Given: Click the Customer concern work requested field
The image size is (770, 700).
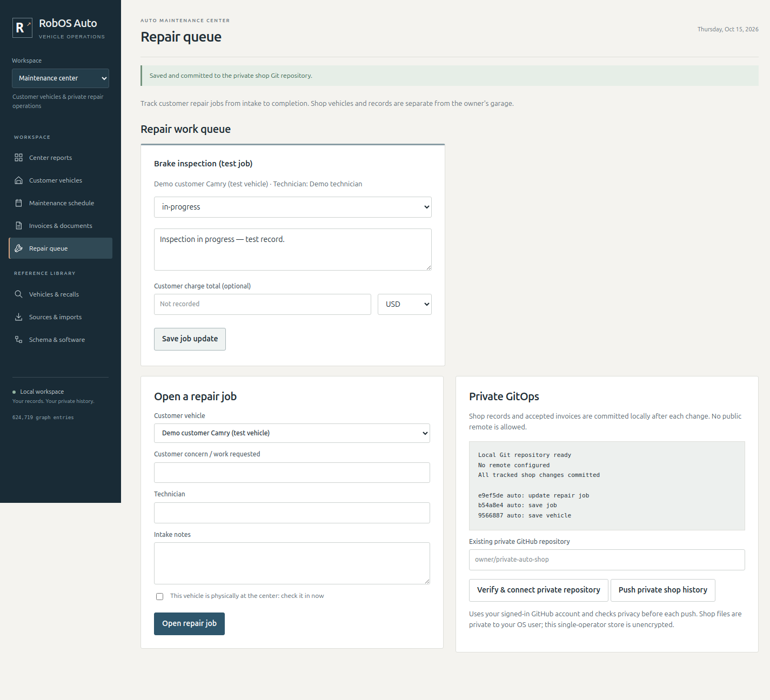Looking at the screenshot, I should point(292,473).
